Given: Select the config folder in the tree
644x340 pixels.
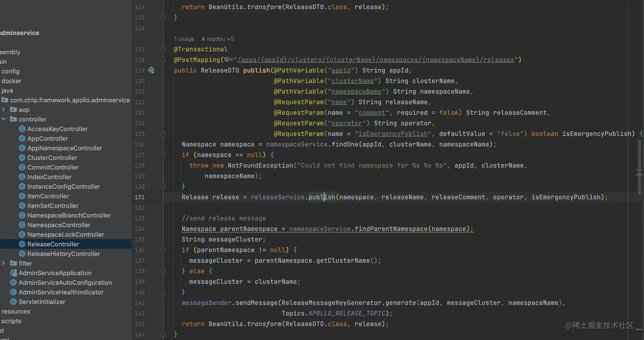Looking at the screenshot, I should pyautogui.click(x=10, y=71).
